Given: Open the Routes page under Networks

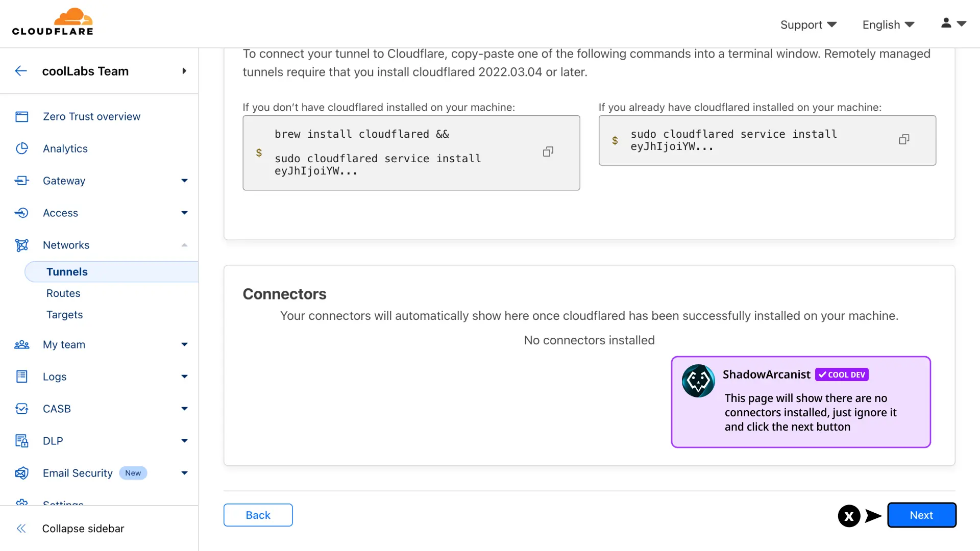Looking at the screenshot, I should [x=63, y=293].
